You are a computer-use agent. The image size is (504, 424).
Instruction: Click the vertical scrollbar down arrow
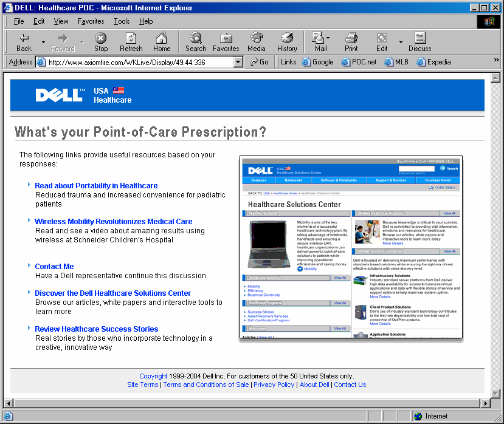pyautogui.click(x=495, y=394)
